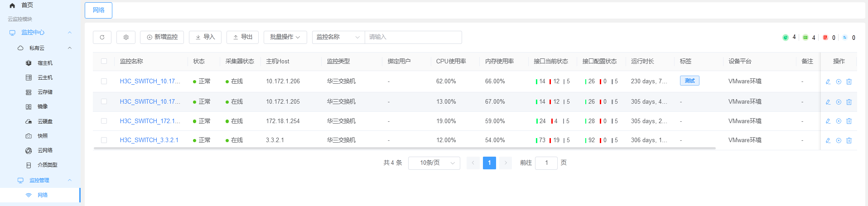The height and width of the screenshot is (206, 868).
Task: Click circled-x icon for 10.172.1.205 row
Action: (x=839, y=102)
